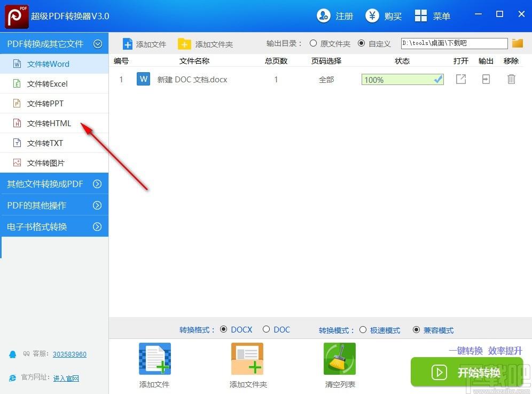Clear the list with broom icon
Viewport: 532px width, 394px height.
[x=340, y=359]
